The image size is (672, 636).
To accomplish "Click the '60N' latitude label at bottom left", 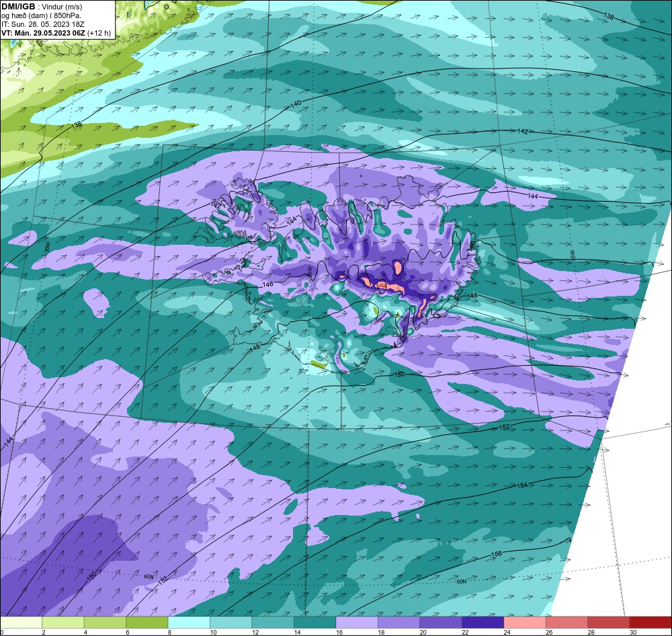I will [149, 576].
